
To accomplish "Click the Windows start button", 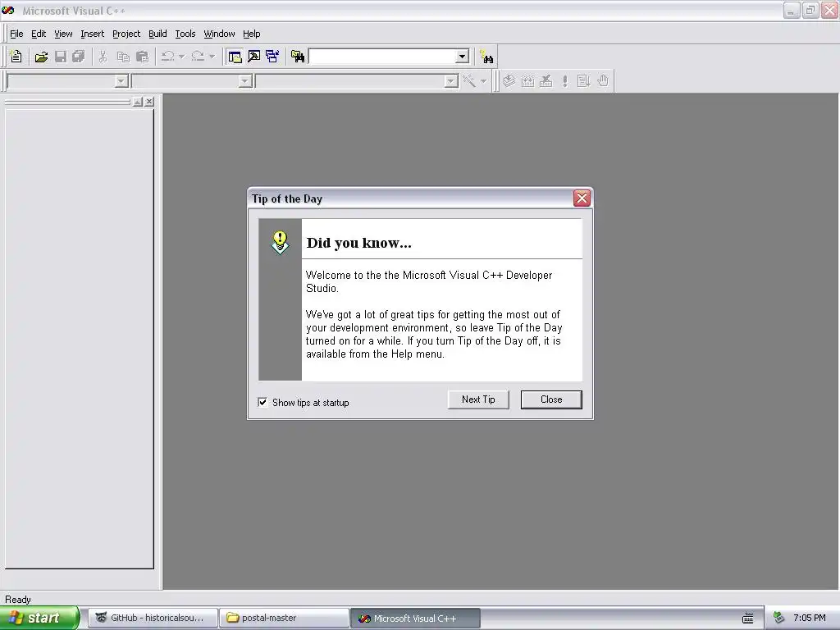I will pos(39,619).
